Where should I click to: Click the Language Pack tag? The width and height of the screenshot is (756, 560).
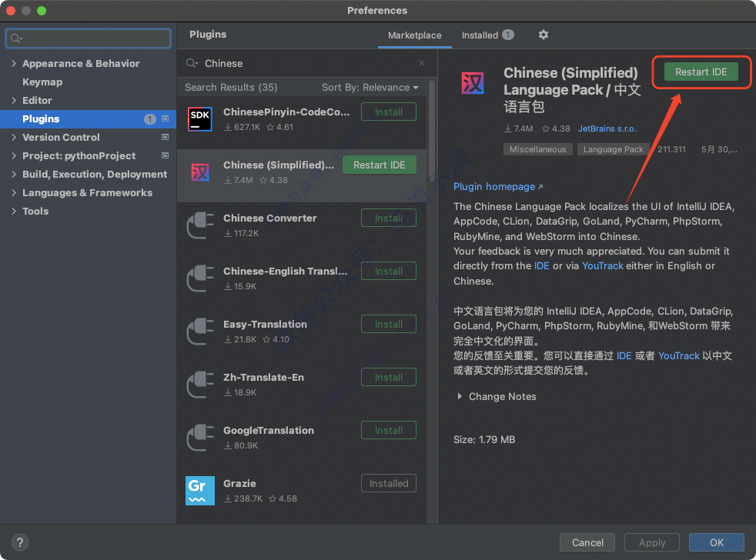[x=613, y=149]
